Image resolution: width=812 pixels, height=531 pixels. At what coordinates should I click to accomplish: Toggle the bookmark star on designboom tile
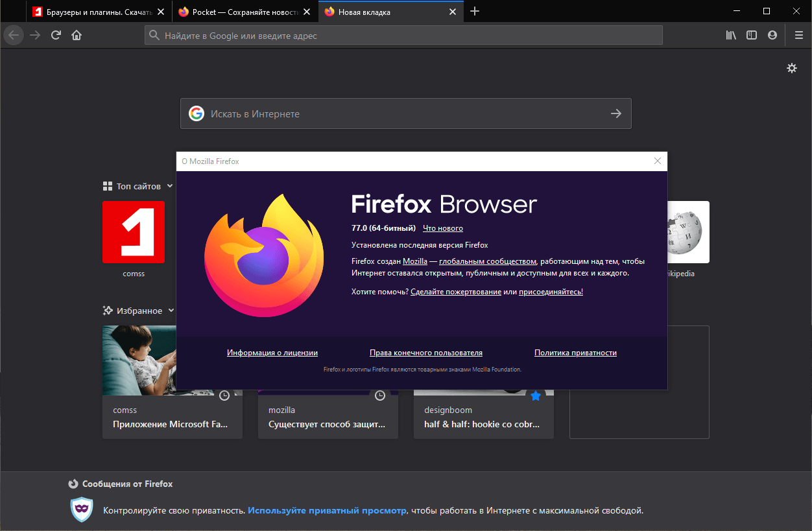(x=535, y=395)
